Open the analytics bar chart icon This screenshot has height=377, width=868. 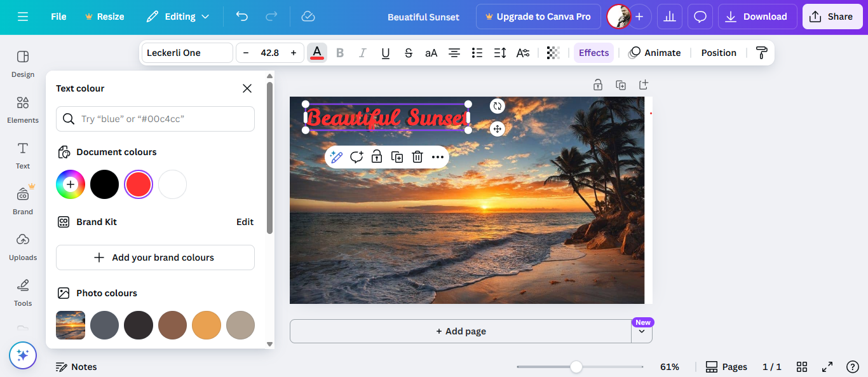(669, 17)
